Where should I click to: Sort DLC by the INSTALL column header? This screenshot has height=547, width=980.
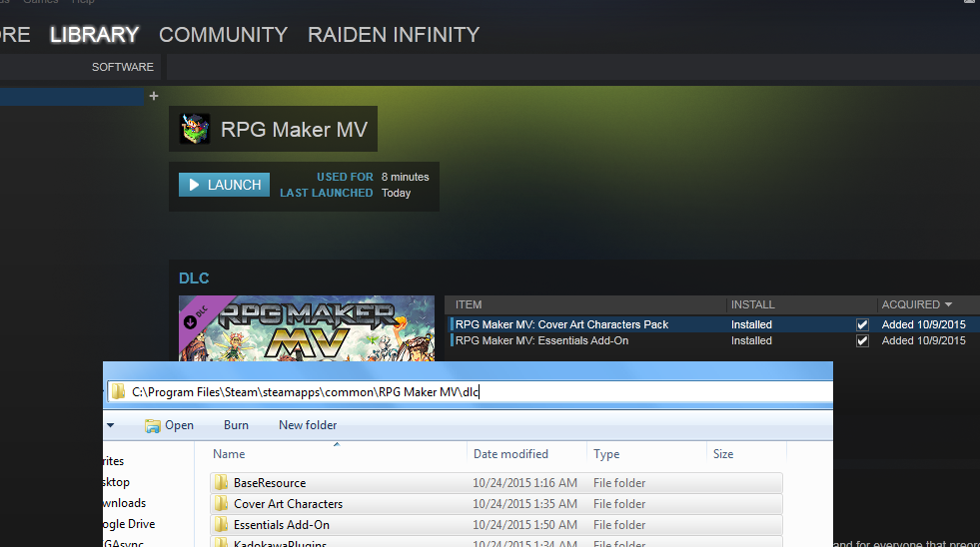pyautogui.click(x=752, y=304)
